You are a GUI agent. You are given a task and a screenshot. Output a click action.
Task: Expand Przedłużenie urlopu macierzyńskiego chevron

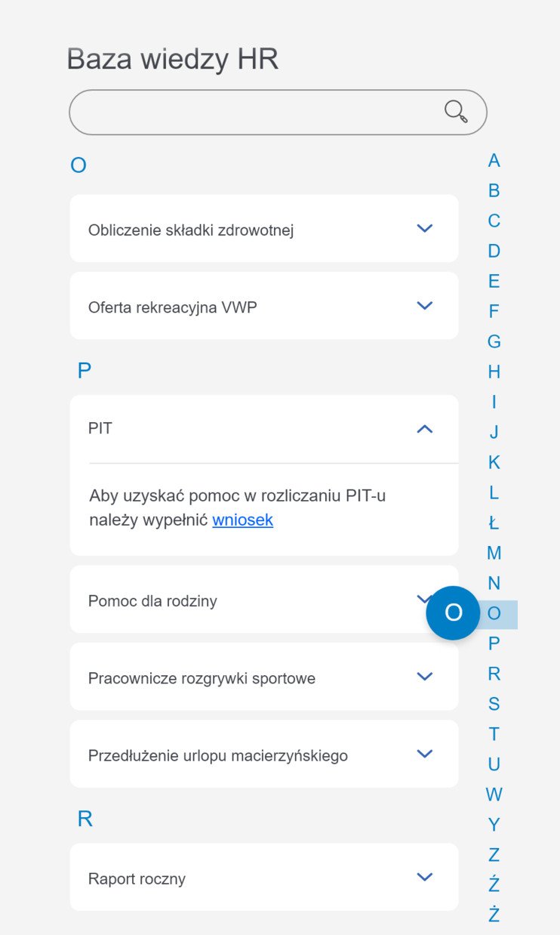(425, 754)
